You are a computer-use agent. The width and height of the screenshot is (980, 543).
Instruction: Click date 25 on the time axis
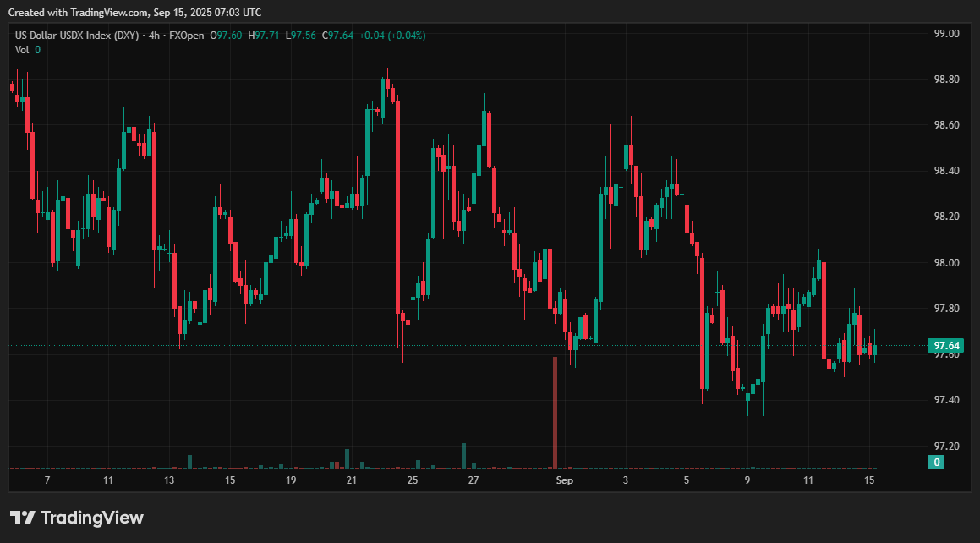[413, 480]
